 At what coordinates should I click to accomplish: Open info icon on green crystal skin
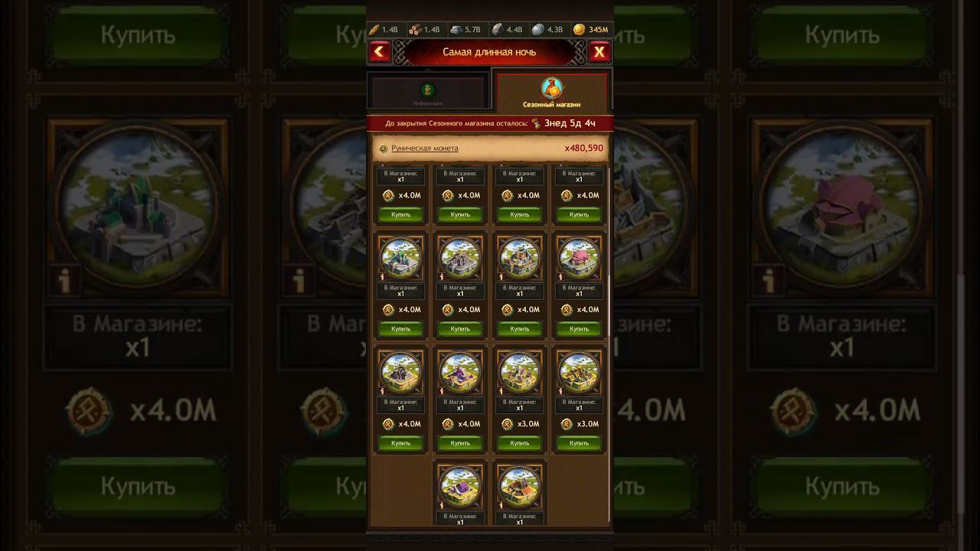tap(381, 276)
